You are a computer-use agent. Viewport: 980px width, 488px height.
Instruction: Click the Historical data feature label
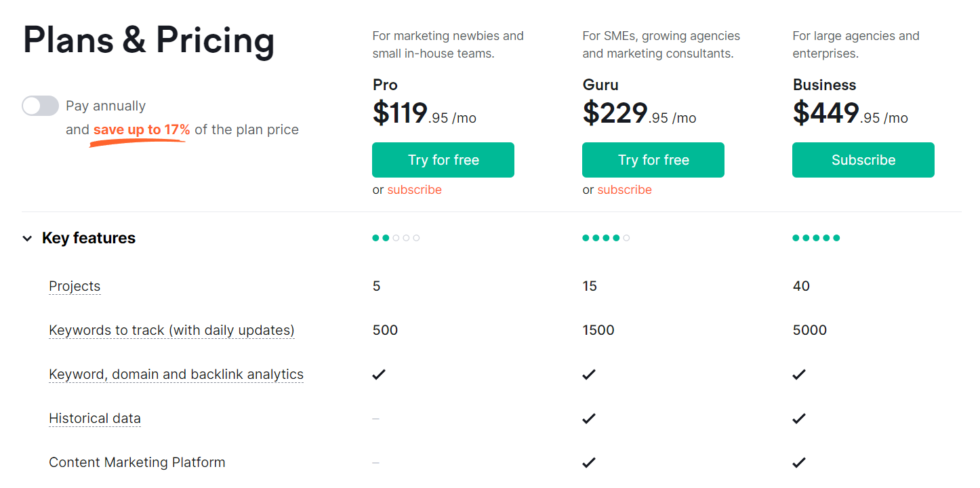[x=95, y=418]
